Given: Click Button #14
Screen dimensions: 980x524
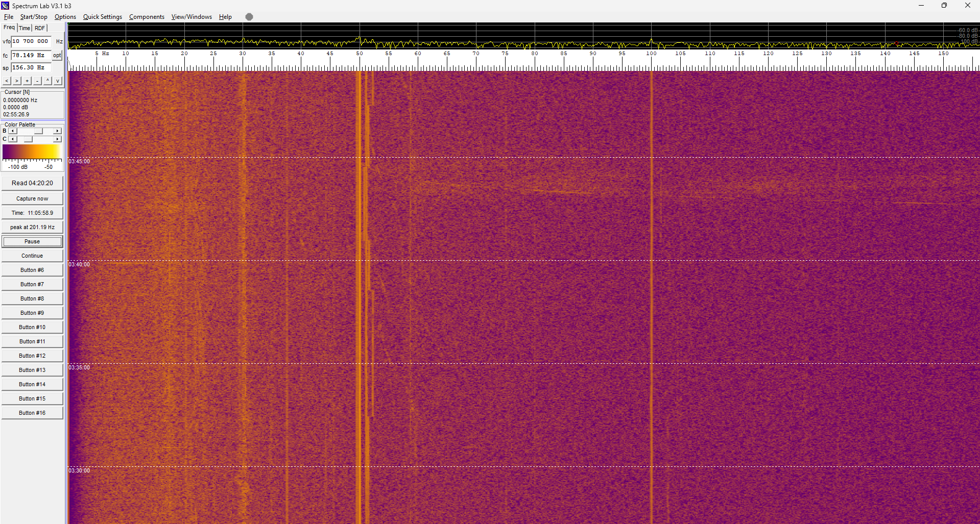Looking at the screenshot, I should [32, 384].
